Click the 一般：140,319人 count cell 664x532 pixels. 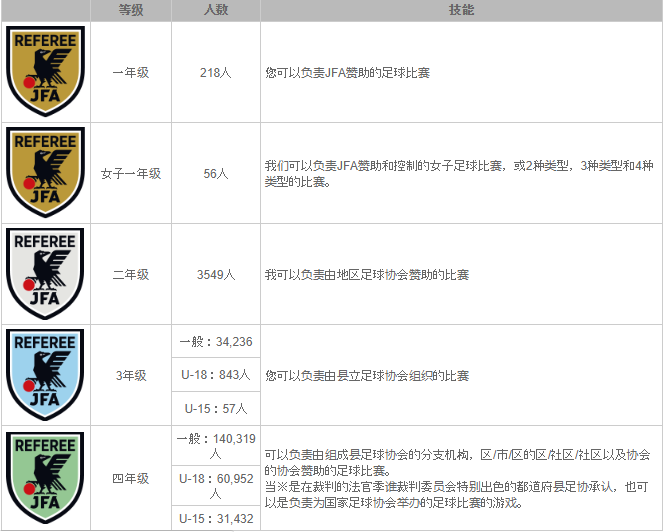[216, 446]
